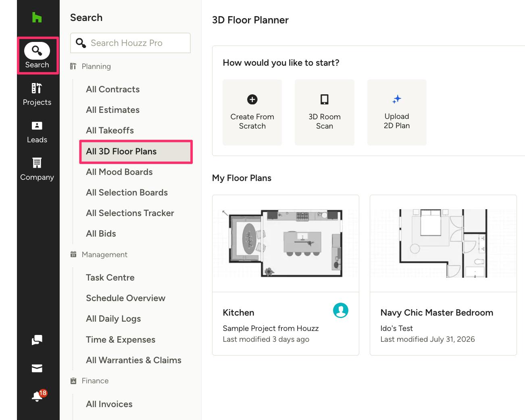This screenshot has height=420, width=525.
Task: Click the Houzz logo icon
Action: [37, 17]
